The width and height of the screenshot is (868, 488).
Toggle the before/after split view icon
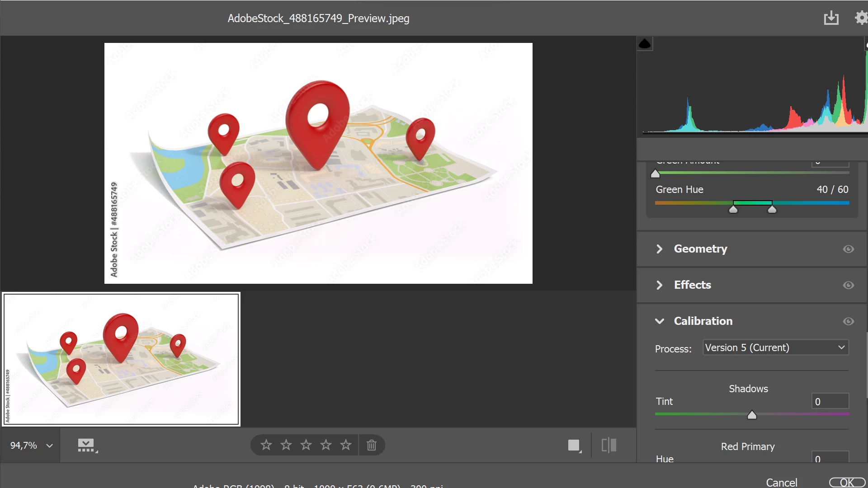[x=609, y=445]
